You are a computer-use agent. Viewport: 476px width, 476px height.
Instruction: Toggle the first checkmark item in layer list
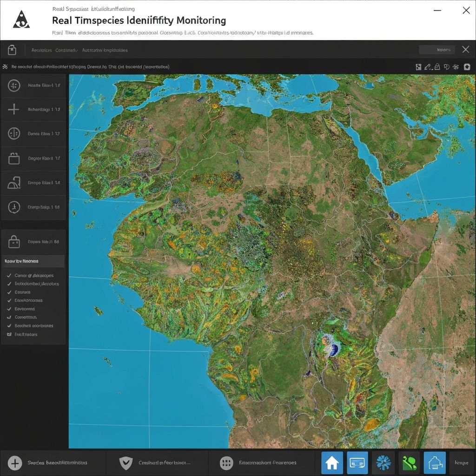(x=9, y=276)
